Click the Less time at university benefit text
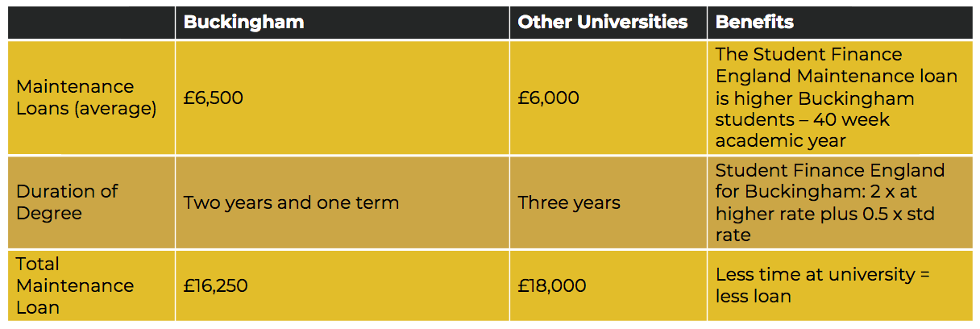Screen dimensions: 980x329 click(x=816, y=274)
